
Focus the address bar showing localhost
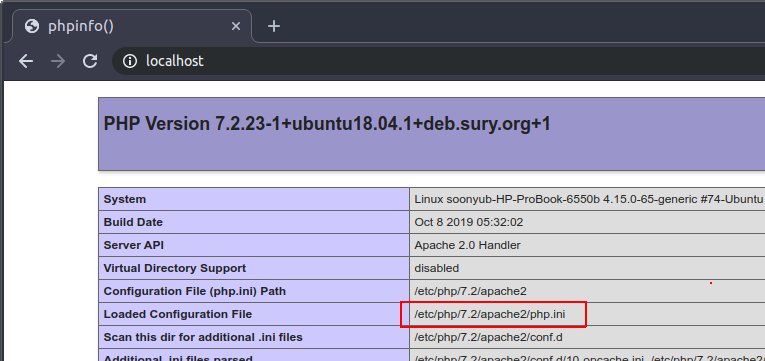(x=439, y=61)
